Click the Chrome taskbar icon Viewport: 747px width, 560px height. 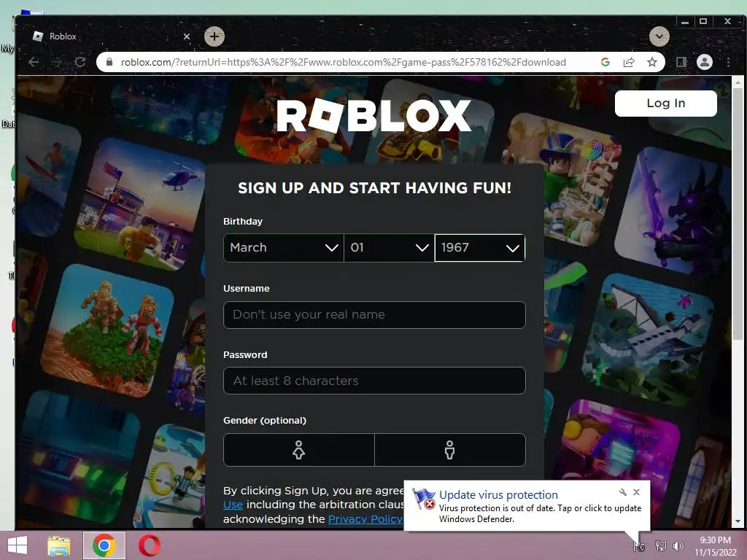[104, 545]
